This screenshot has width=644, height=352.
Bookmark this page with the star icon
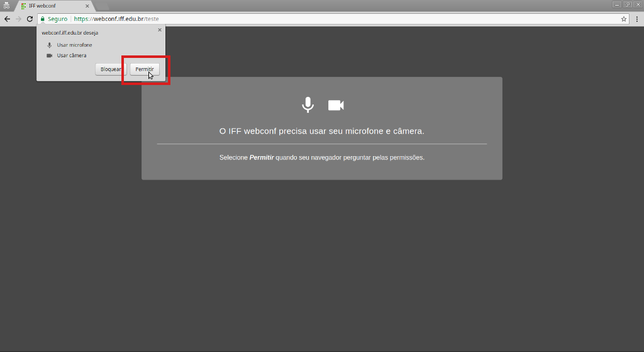[623, 19]
